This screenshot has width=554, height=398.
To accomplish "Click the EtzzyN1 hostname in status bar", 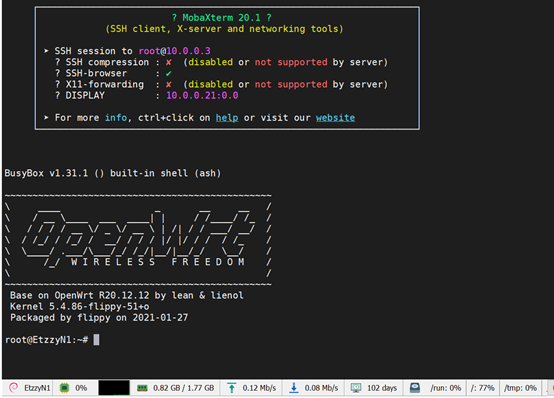I will click(37, 388).
